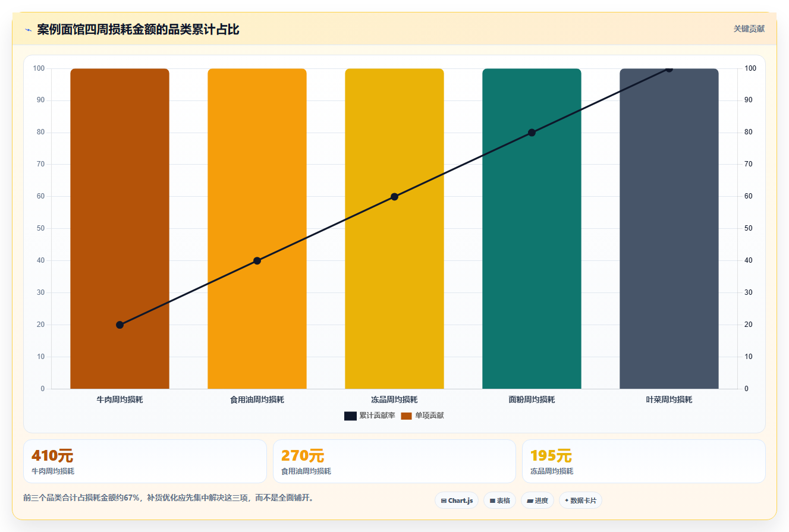Screen dimensions: 789x532
Task: Click the orange 食用油周均损耗 bar
Action: point(257,228)
